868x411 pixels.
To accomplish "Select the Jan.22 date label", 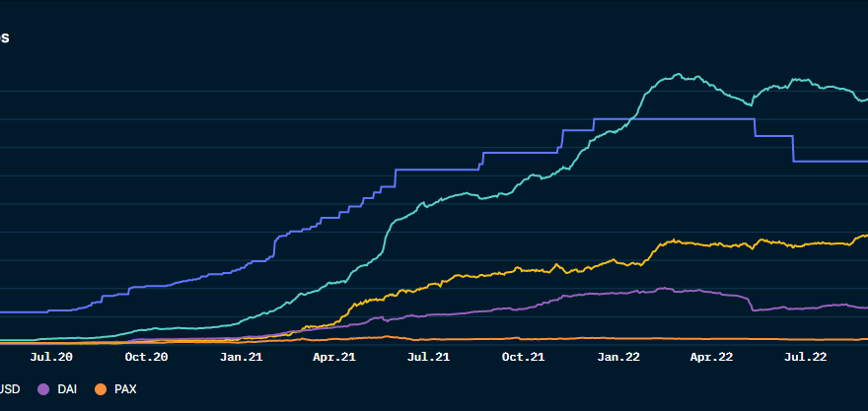I will pos(617,358).
